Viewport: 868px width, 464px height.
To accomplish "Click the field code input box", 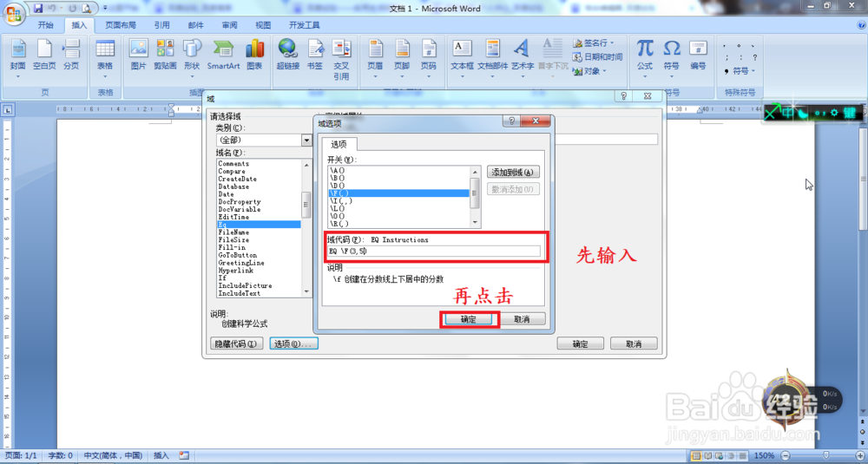I will tap(433, 251).
